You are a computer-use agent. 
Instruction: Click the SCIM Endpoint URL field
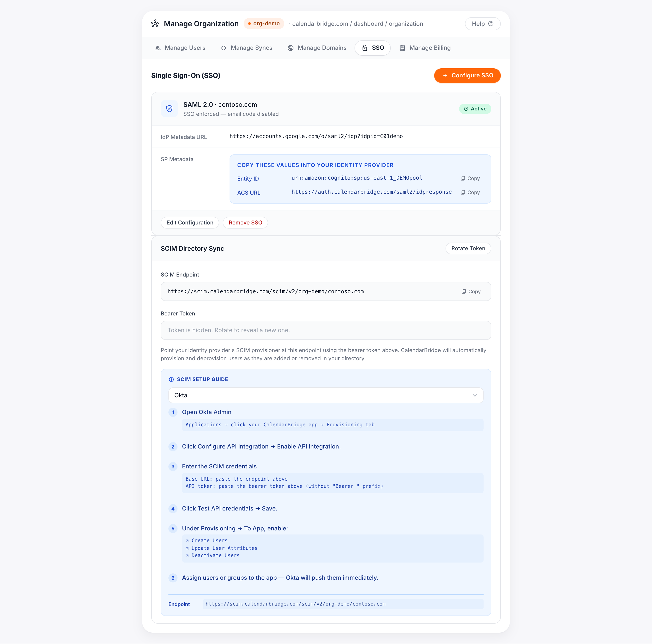(x=326, y=291)
